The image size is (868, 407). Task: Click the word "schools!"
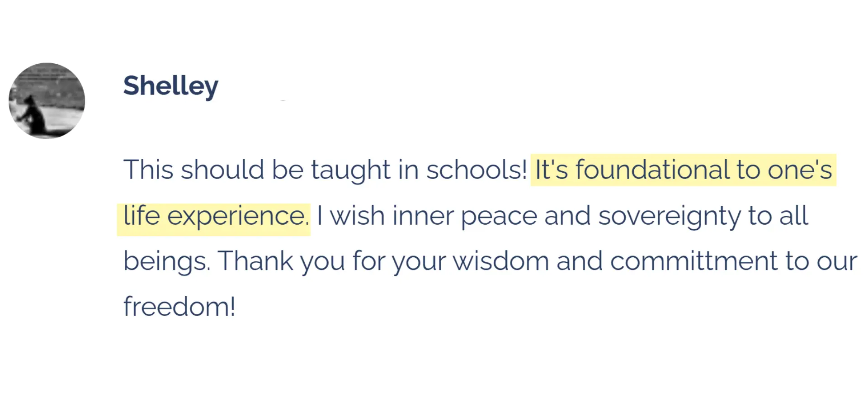tap(476, 170)
